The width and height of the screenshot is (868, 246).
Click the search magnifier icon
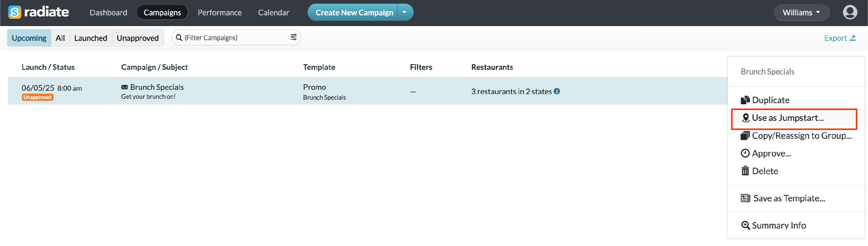click(179, 37)
